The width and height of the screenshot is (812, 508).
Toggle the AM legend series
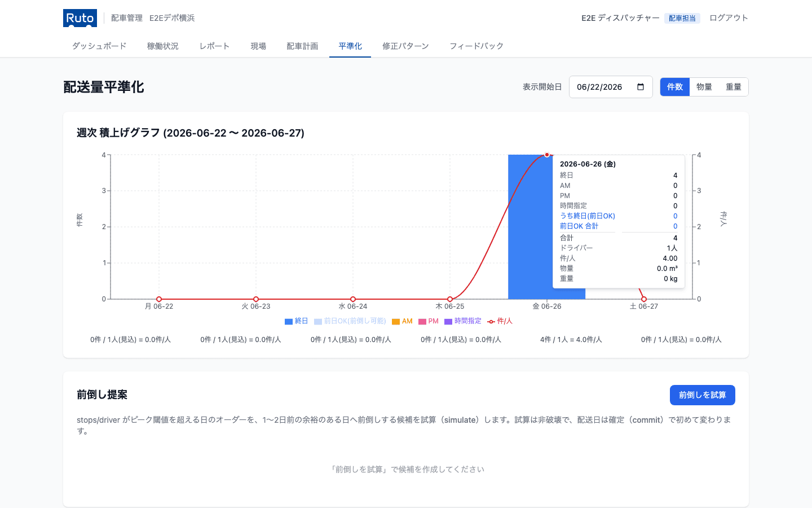pos(403,321)
